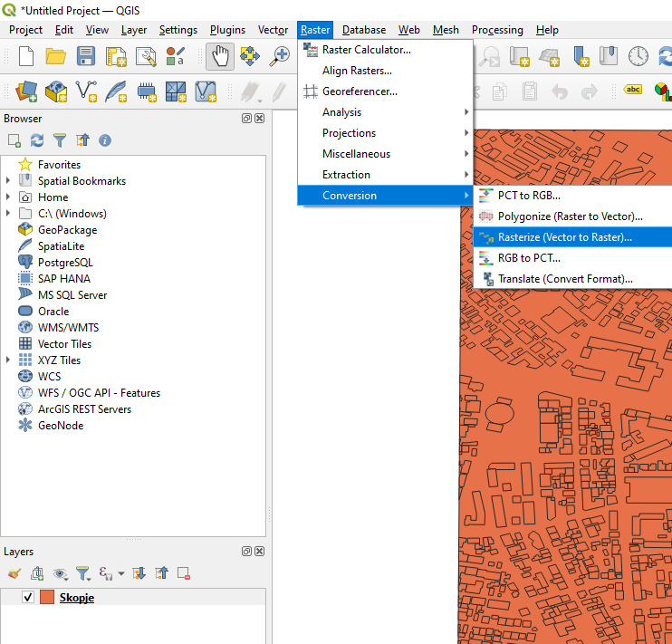Viewport: 672px width, 644px height.
Task: Select Translate (Convert Format) entry
Action: coord(572,279)
